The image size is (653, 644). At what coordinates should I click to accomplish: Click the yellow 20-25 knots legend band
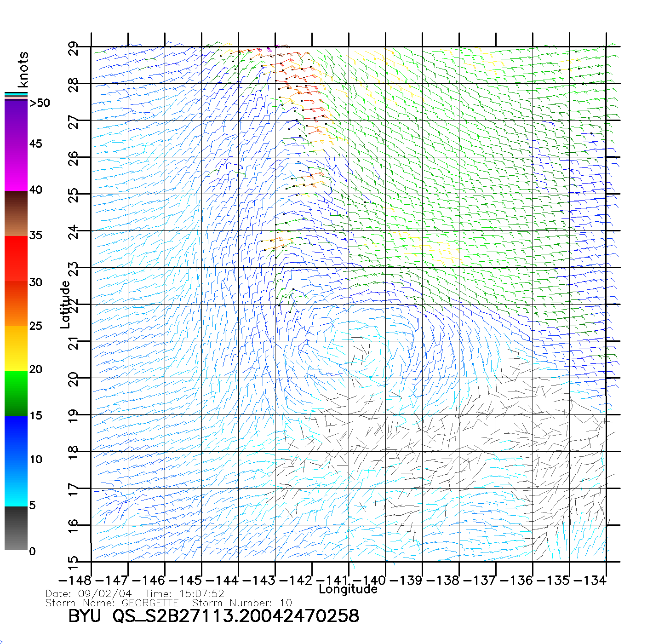coord(16,349)
